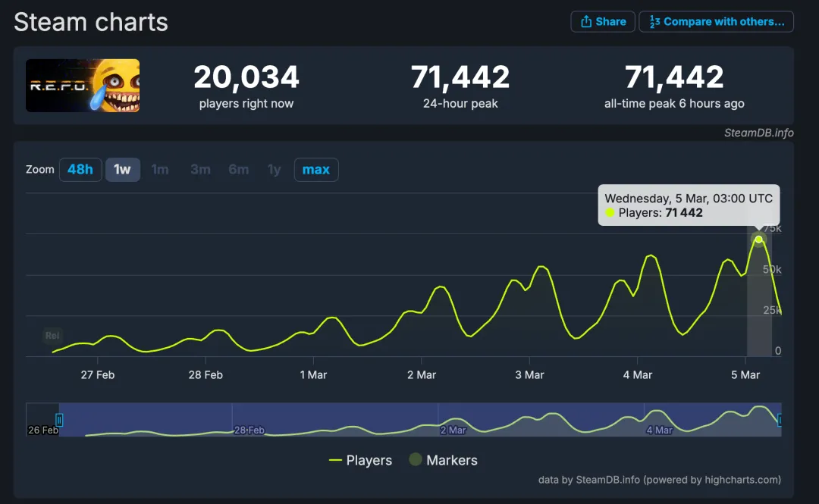819x504 pixels.
Task: Click '4 Mar' in the navigator strip
Action: (x=659, y=430)
